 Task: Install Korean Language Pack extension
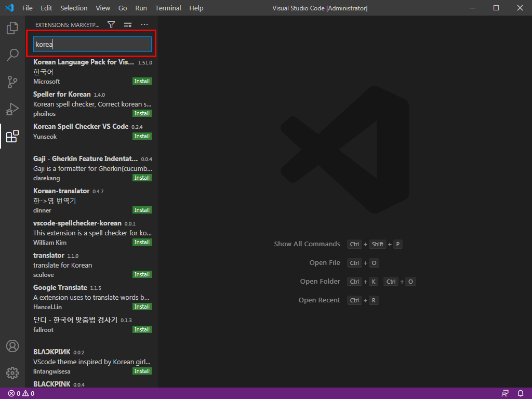[142, 82]
